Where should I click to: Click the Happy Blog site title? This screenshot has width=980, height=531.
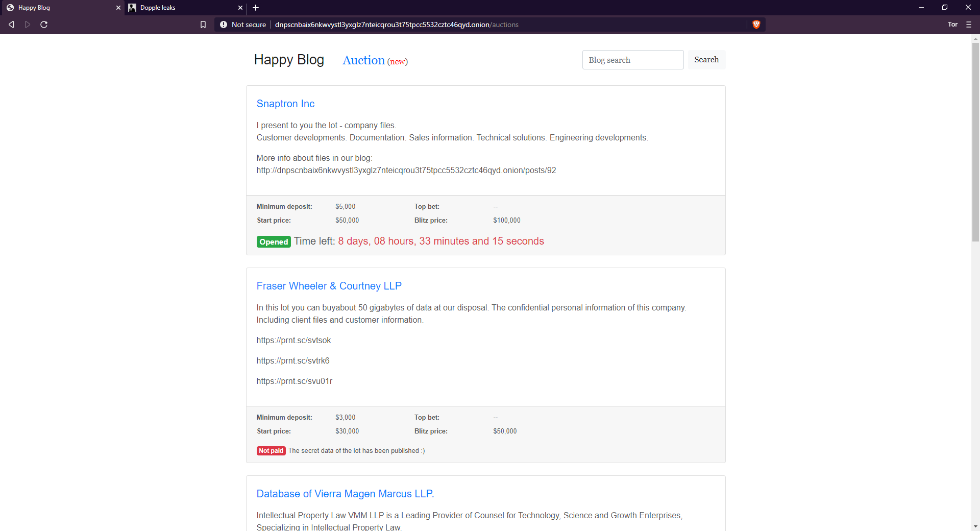point(289,60)
